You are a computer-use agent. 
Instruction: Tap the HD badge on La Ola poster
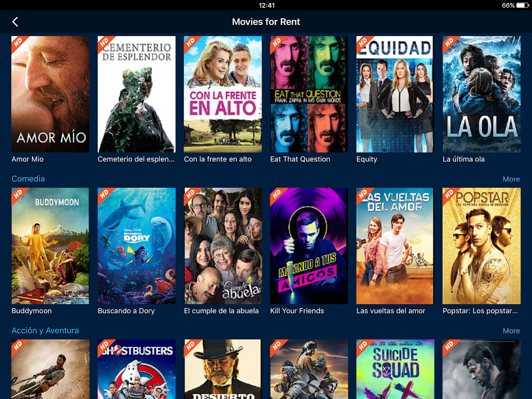click(x=449, y=43)
